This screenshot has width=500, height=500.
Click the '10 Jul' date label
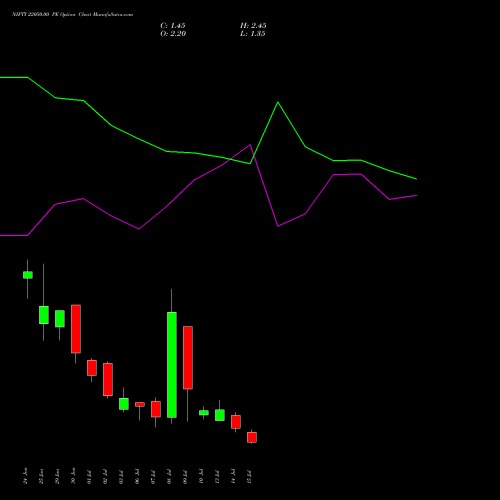pos(202,477)
